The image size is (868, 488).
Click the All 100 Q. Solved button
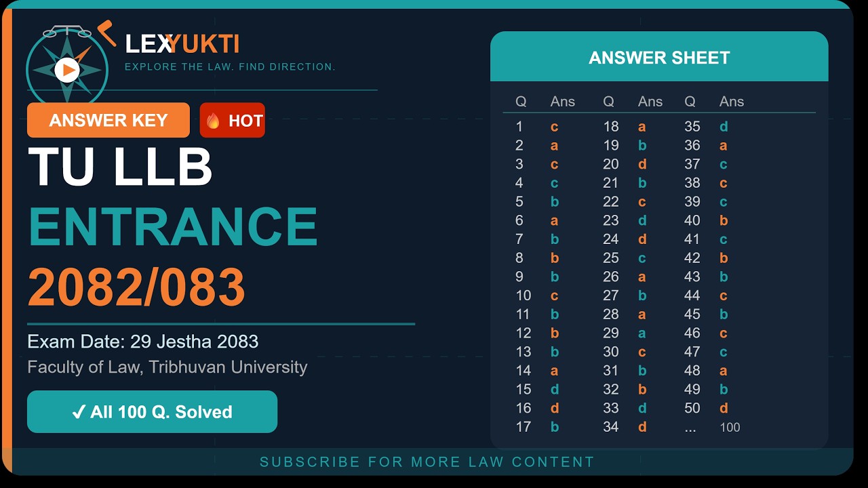point(152,411)
